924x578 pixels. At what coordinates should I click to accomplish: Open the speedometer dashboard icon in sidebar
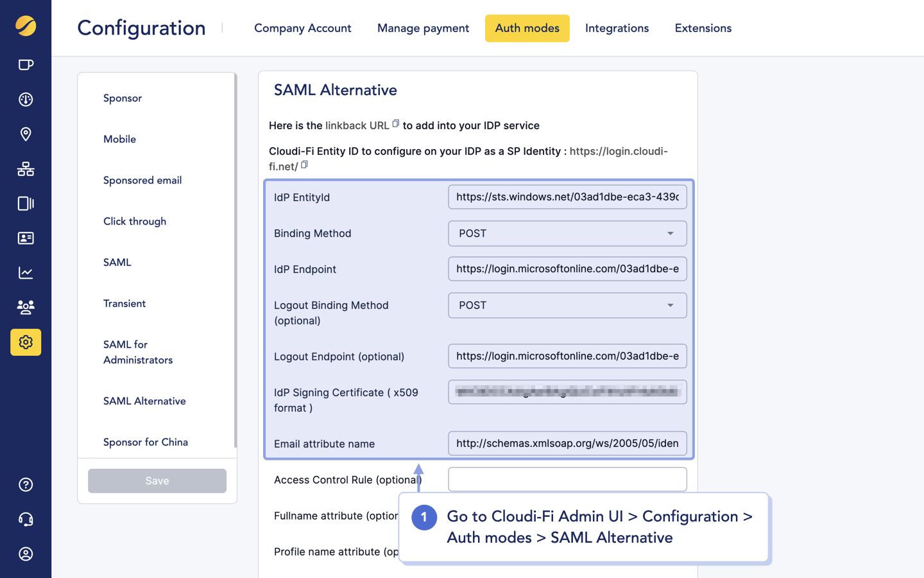pos(26,100)
